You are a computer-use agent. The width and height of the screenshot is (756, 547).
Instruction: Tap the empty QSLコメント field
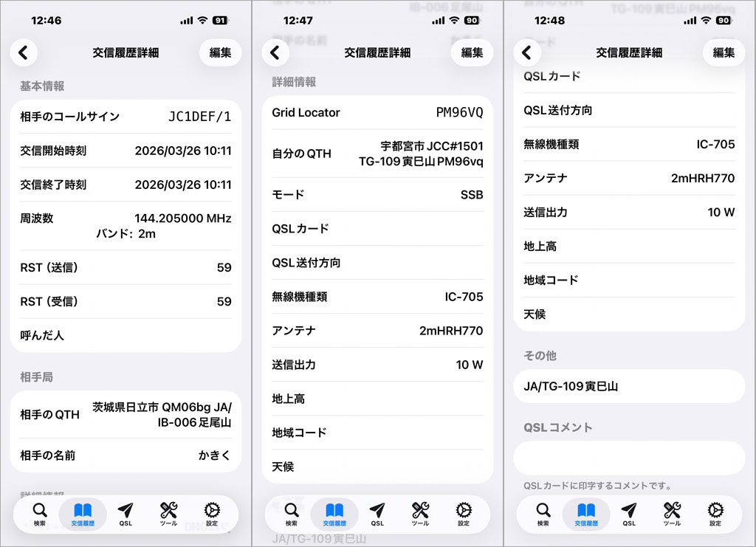pyautogui.click(x=629, y=458)
